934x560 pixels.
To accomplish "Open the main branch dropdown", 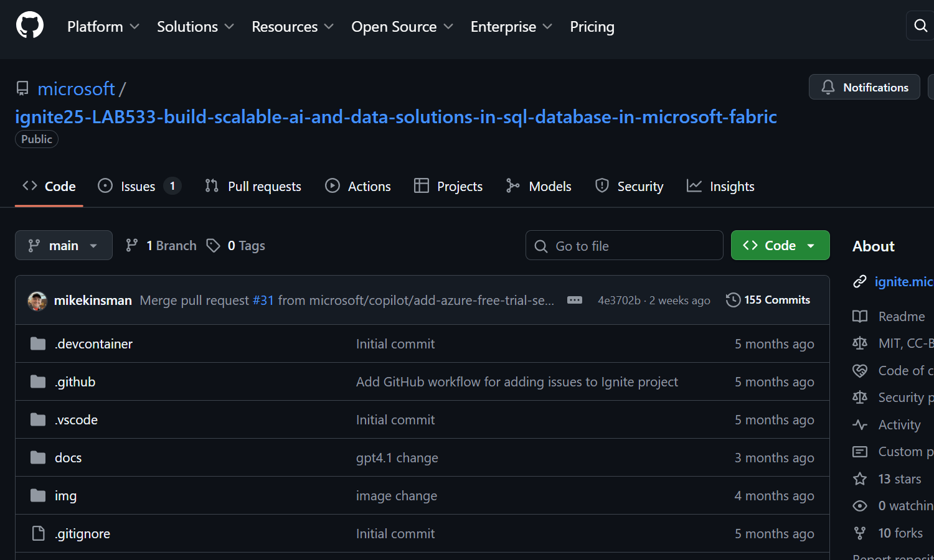I will point(64,246).
